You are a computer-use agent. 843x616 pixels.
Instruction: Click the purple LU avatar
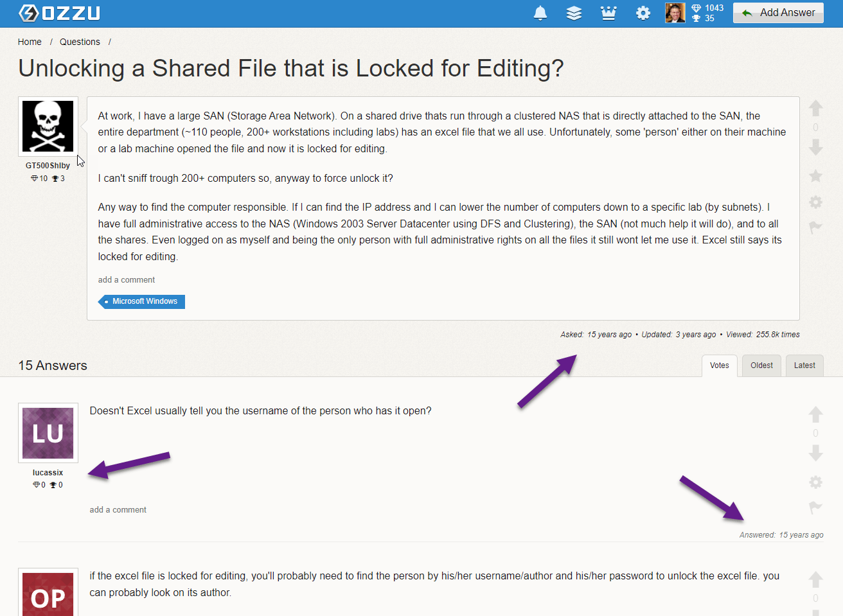48,433
